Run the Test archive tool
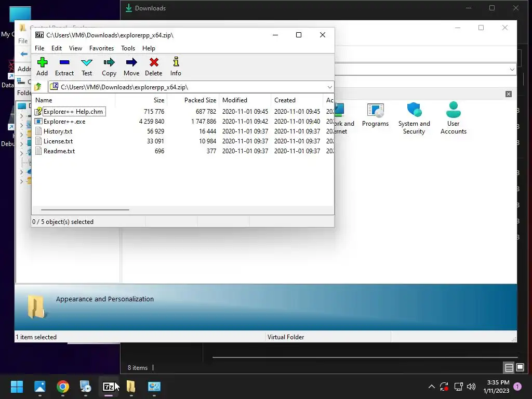This screenshot has width=532, height=399. click(87, 66)
